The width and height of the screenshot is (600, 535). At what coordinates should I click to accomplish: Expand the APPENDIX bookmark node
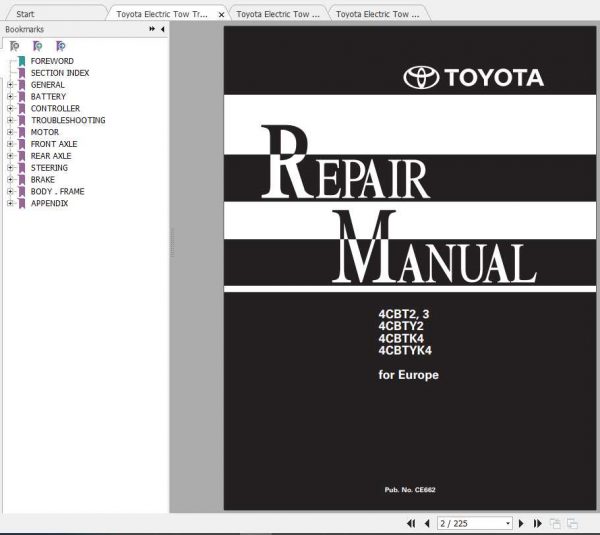10,203
